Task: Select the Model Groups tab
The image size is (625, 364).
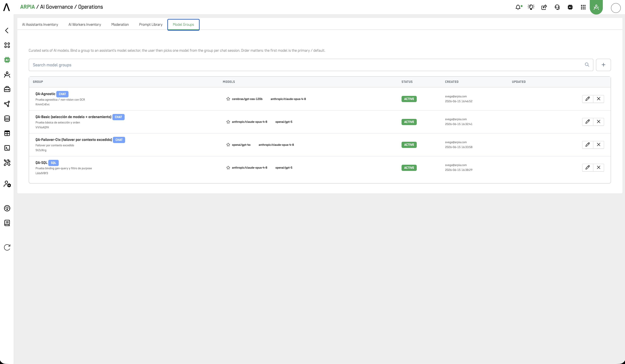Action: (183, 25)
